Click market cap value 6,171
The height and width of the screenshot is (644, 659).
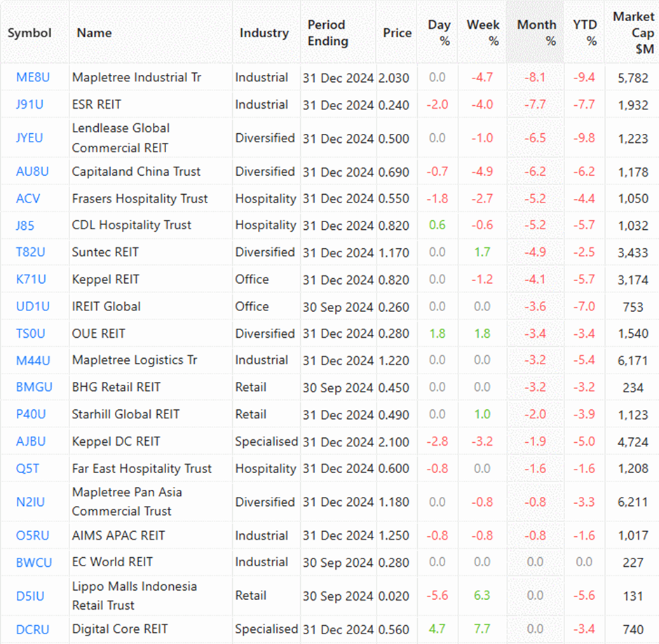coord(633,361)
